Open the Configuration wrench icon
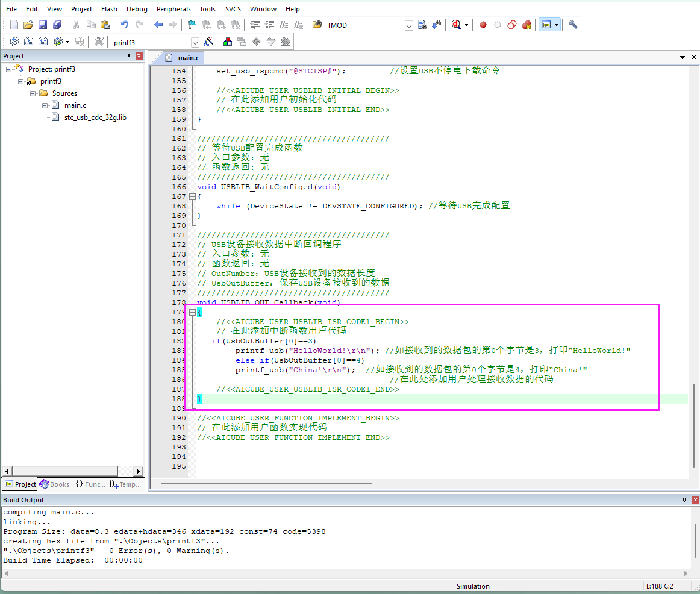The width and height of the screenshot is (700, 594). point(573,25)
